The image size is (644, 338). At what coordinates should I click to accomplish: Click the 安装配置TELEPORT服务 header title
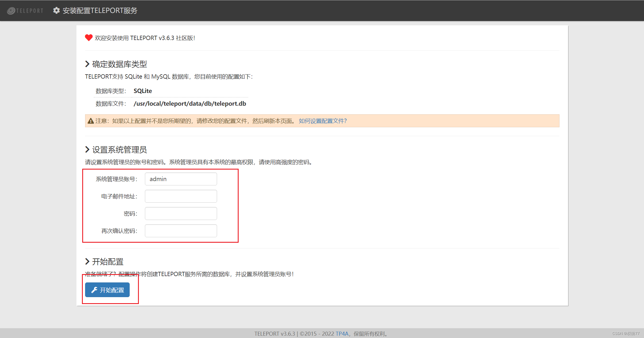[100, 11]
